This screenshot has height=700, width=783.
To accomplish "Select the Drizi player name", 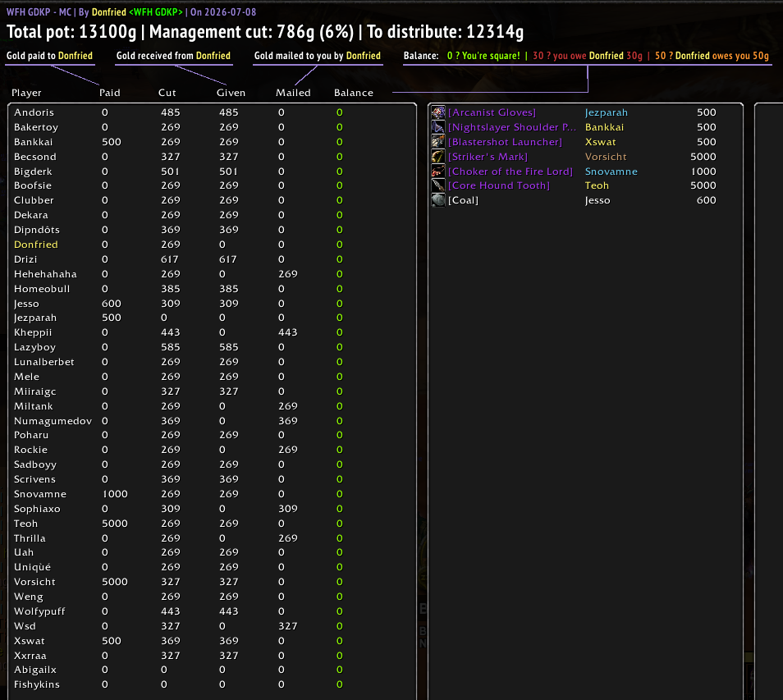I will click(25, 259).
